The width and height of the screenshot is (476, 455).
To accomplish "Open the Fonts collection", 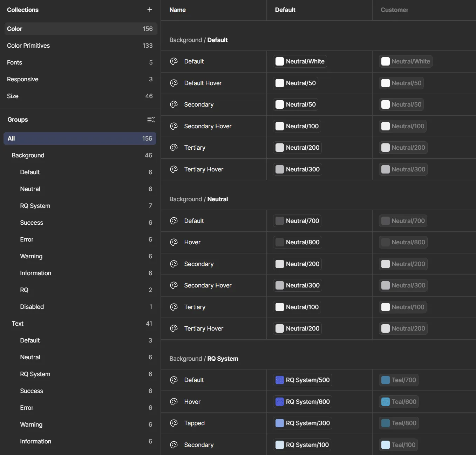I will (x=80, y=62).
